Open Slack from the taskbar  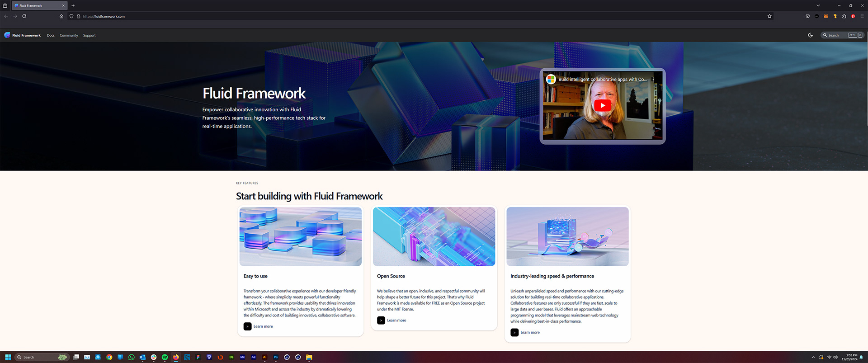(154, 357)
